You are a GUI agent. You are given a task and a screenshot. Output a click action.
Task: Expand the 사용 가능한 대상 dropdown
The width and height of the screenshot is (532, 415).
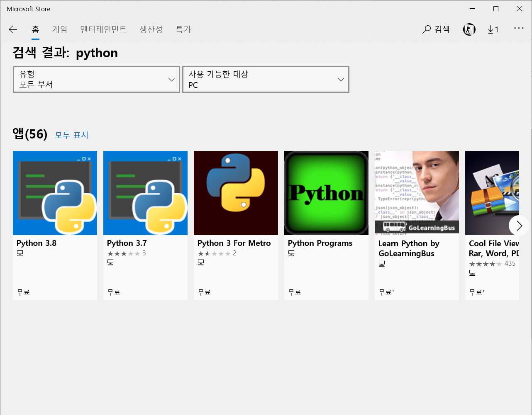coord(266,79)
